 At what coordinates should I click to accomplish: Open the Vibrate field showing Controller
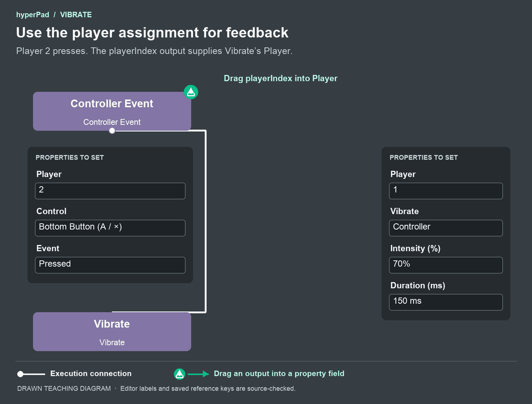[x=446, y=228]
